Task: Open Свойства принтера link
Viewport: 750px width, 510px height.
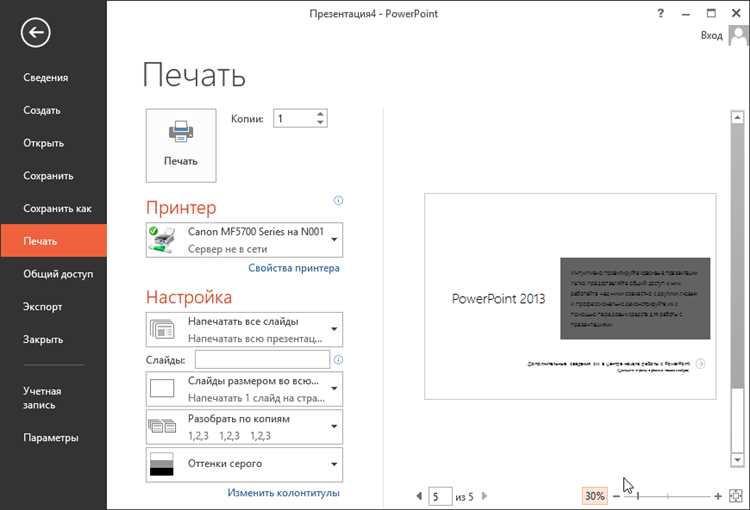Action: (x=294, y=268)
